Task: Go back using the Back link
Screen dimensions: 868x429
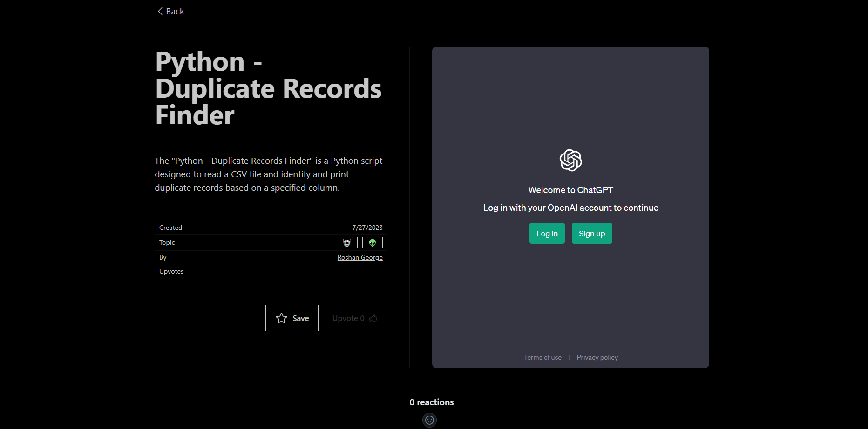Action: [x=171, y=11]
